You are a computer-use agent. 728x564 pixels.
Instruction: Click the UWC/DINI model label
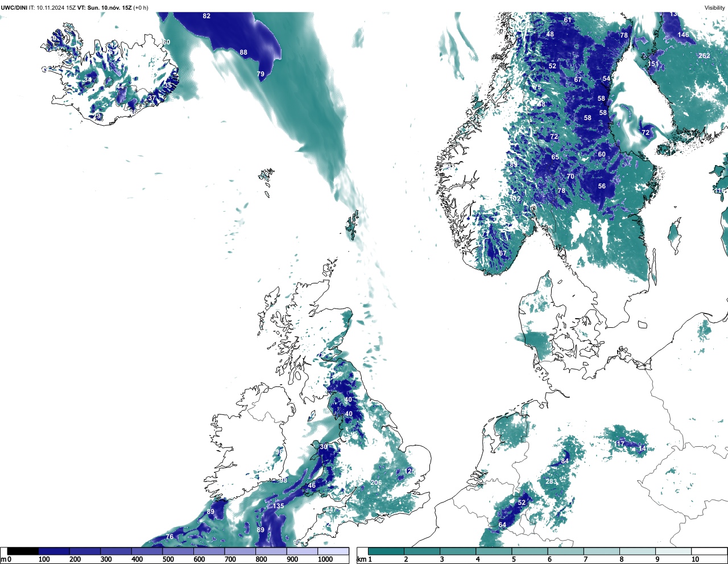click(x=14, y=7)
